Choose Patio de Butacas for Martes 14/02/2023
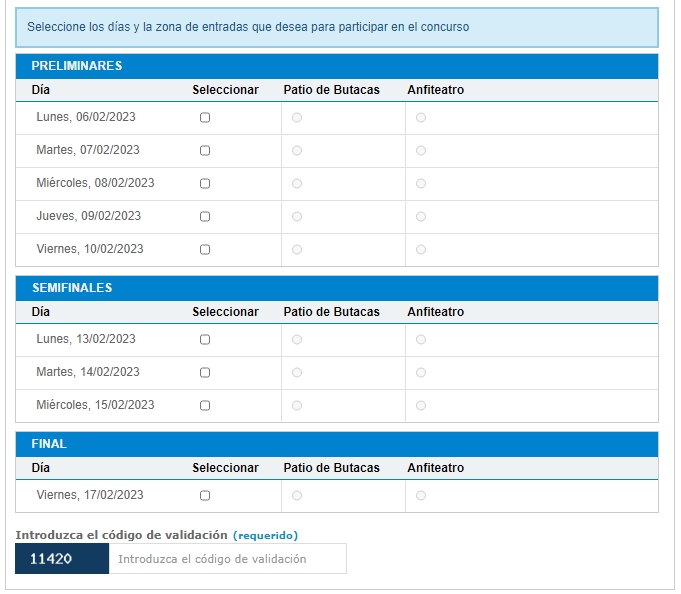 point(297,373)
